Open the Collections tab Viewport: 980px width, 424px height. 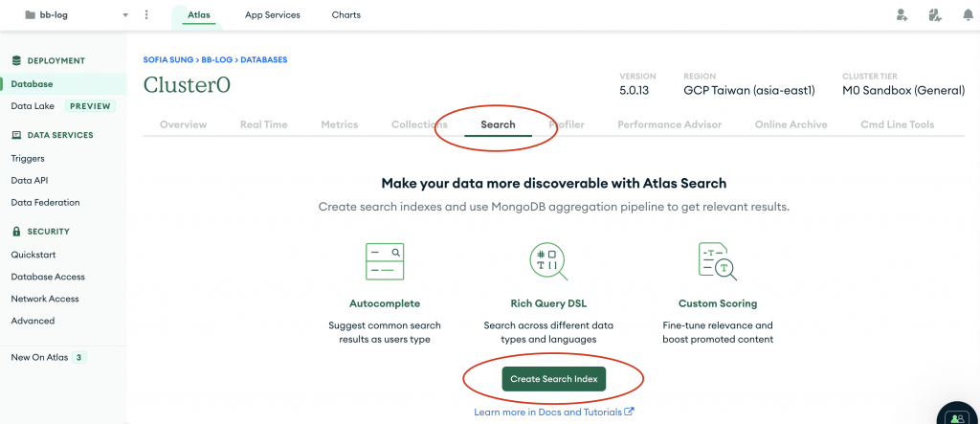[x=419, y=124]
